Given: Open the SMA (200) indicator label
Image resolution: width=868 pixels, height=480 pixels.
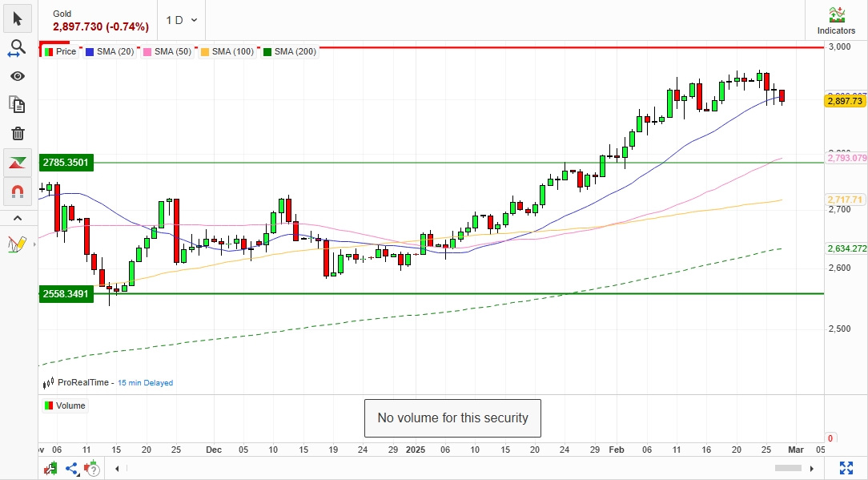Looking at the screenshot, I should click(x=295, y=51).
